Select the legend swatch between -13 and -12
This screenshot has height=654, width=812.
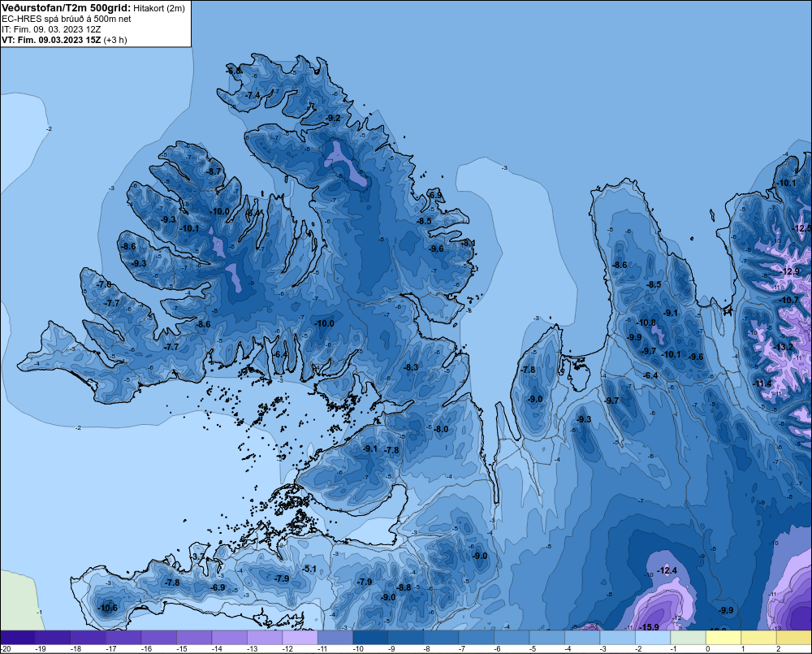click(x=265, y=637)
